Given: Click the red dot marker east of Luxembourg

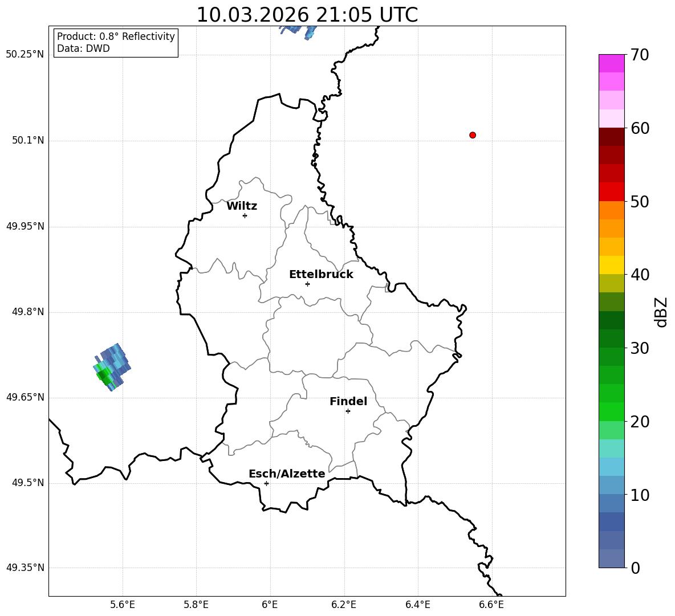Looking at the screenshot, I should (x=473, y=135).
